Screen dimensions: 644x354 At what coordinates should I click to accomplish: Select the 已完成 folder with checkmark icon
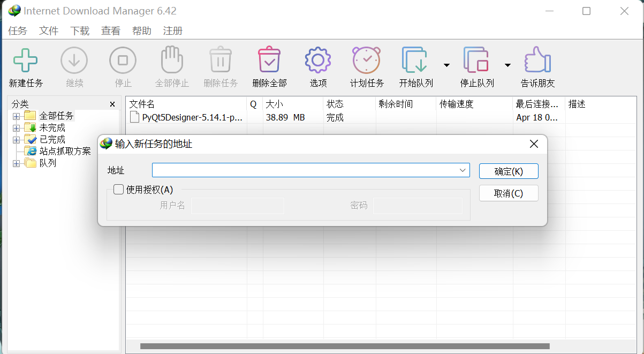pos(30,139)
